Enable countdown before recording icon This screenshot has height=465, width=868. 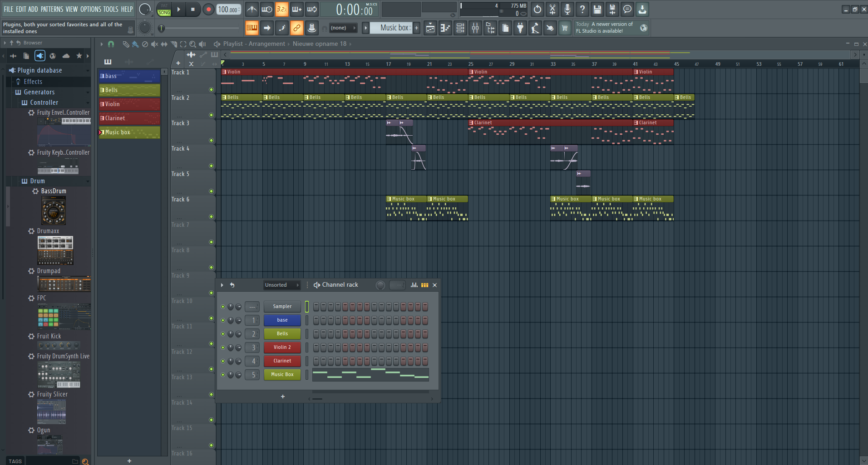click(281, 9)
